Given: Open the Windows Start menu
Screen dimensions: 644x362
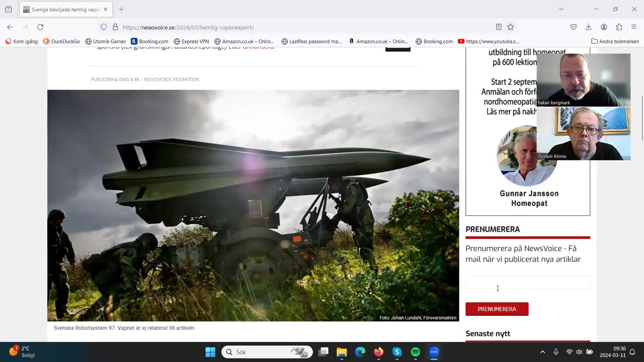Looking at the screenshot, I should (210, 352).
